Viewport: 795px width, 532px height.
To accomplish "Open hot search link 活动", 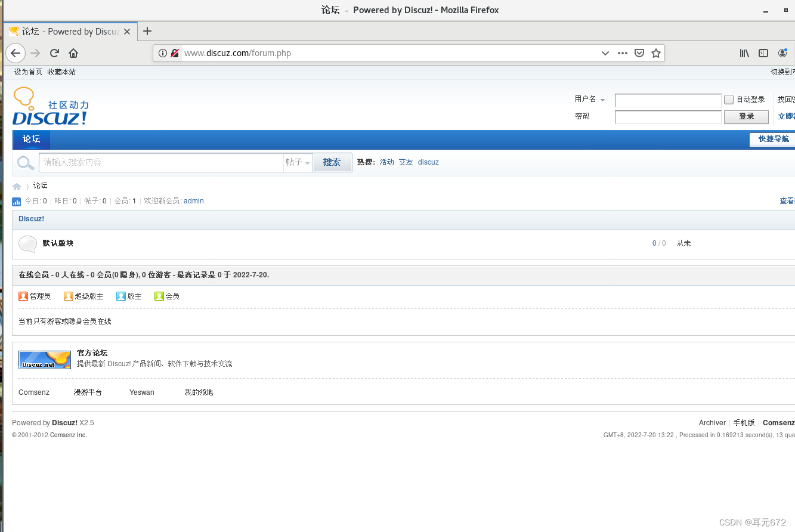I will tap(387, 162).
